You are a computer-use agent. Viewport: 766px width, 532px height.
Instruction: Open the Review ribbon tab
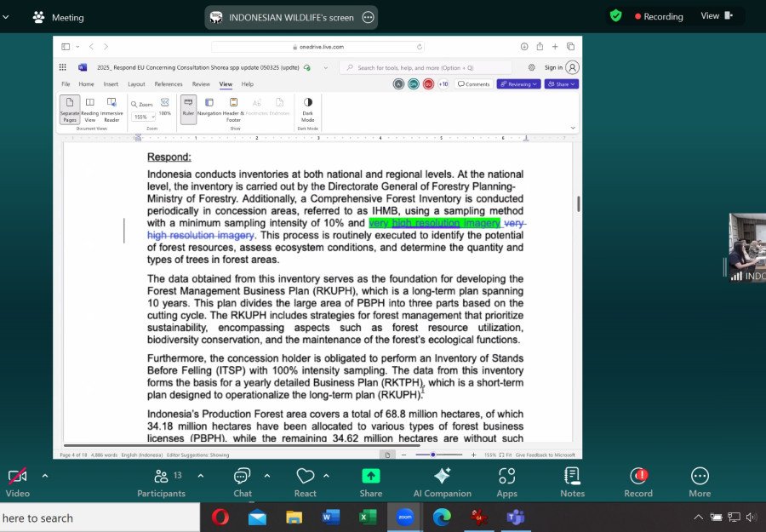201,84
